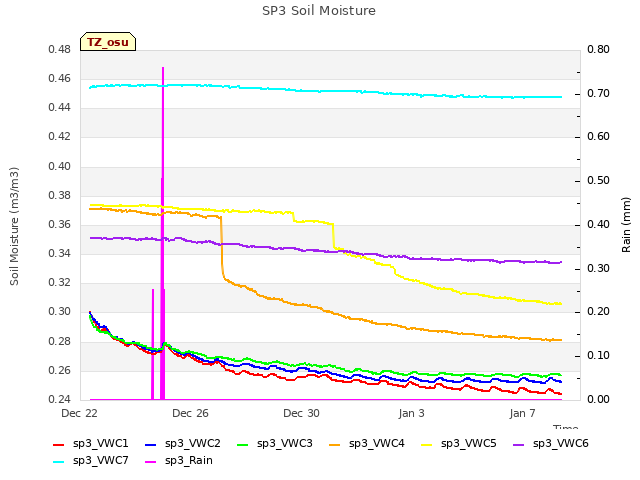Toggle the sp3_VWC5 legend entry
Image resolution: width=640 pixels, height=480 pixels.
pos(459,444)
